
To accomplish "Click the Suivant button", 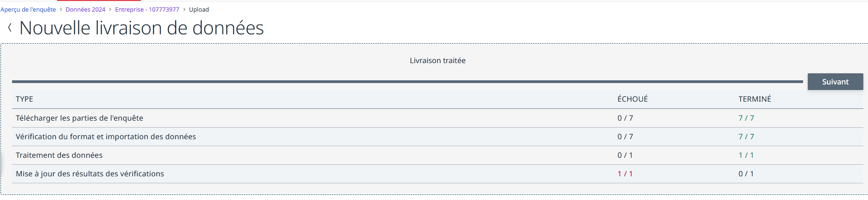I will pyautogui.click(x=835, y=82).
